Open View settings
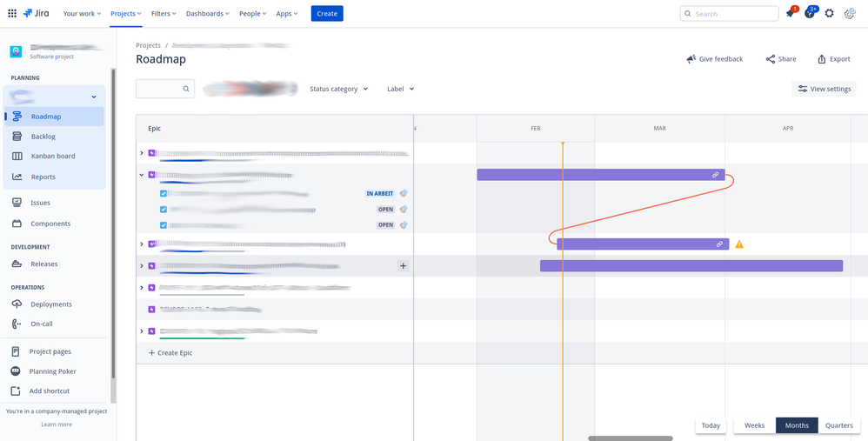 pyautogui.click(x=825, y=89)
